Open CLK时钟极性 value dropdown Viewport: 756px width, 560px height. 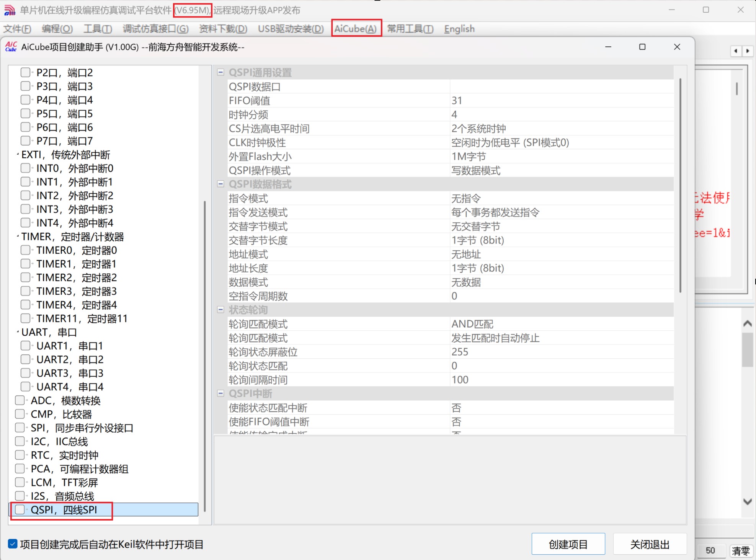pos(562,142)
